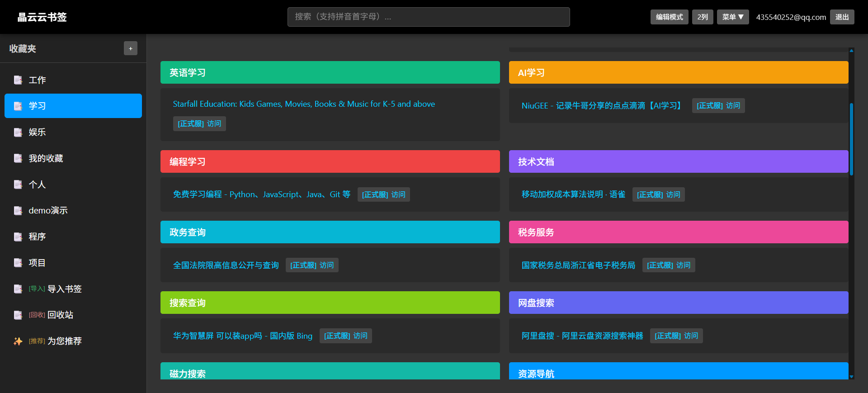
Task: Open the Starfall Education bookmark link
Action: click(304, 104)
